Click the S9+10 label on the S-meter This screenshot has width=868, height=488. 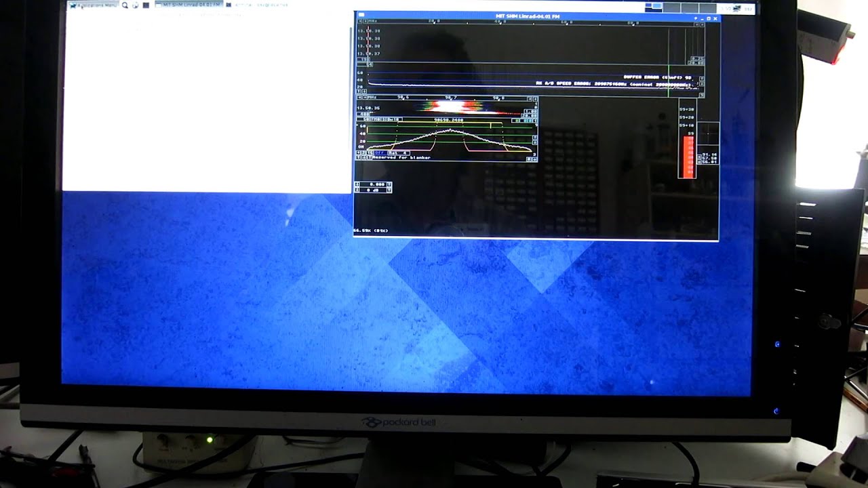pyautogui.click(x=686, y=125)
